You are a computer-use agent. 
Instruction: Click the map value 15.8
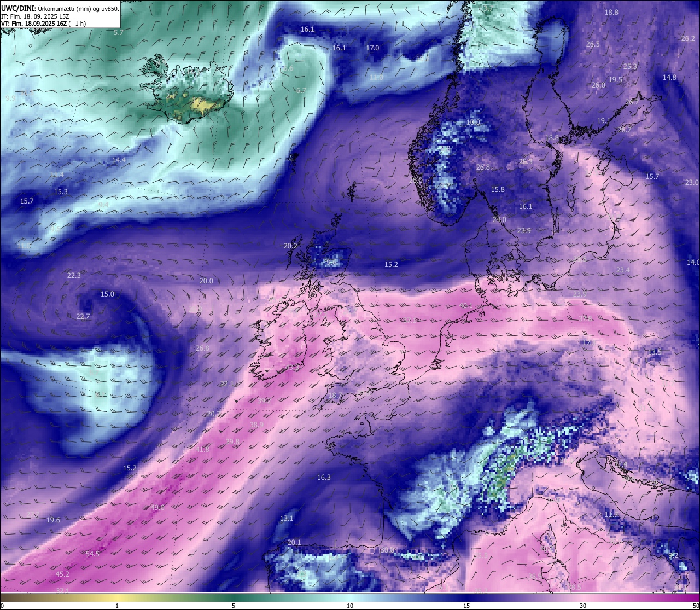[x=498, y=190]
